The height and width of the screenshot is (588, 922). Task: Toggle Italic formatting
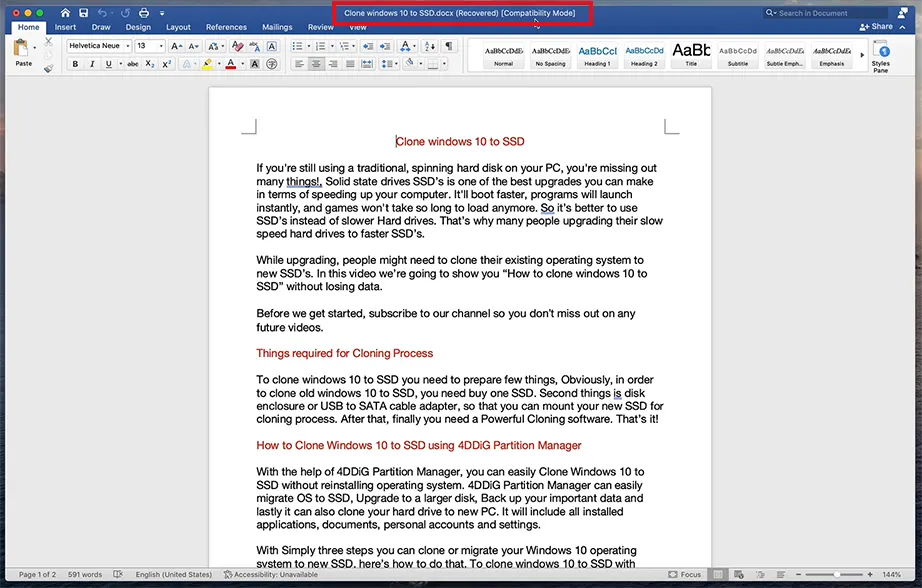[x=92, y=64]
